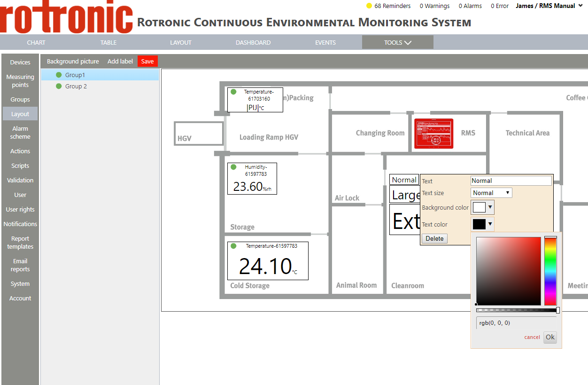Click green dot on Temperature-61703160 widget

point(233,92)
